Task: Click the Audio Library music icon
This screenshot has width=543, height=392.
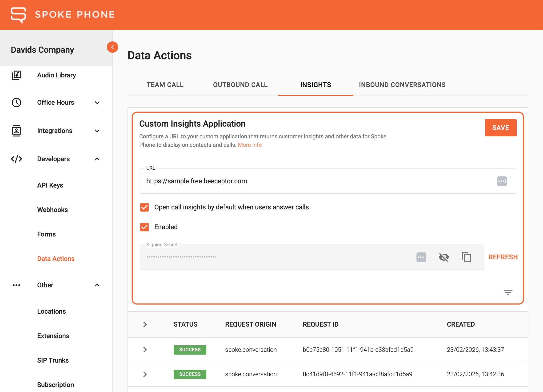Action: click(x=16, y=75)
